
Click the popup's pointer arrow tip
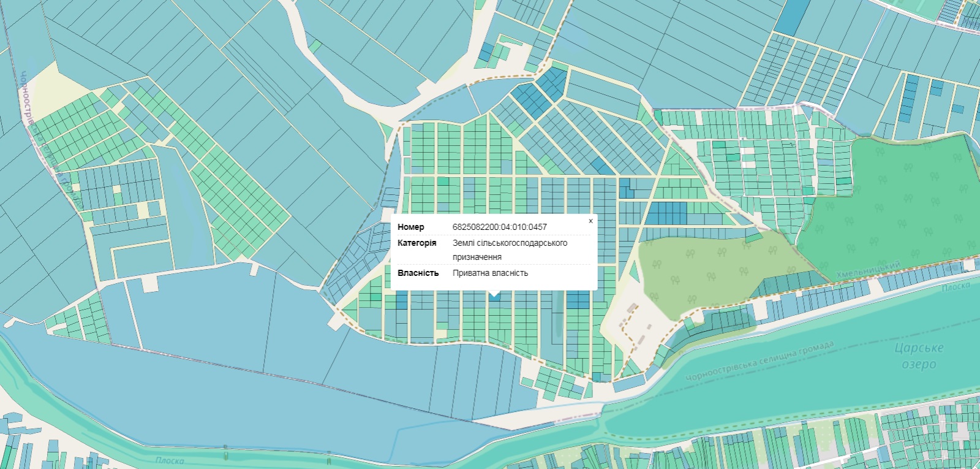click(x=494, y=294)
